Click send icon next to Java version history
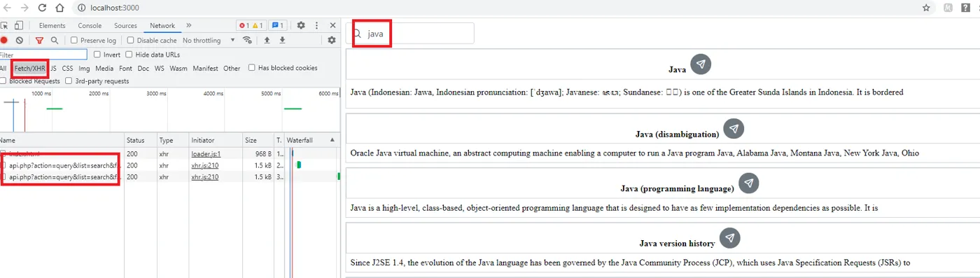The image size is (980, 278). point(729,237)
